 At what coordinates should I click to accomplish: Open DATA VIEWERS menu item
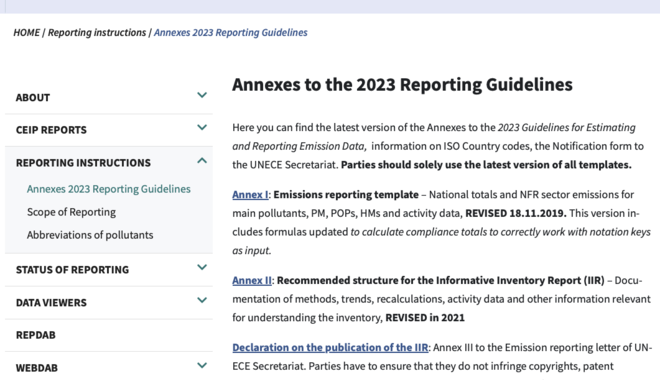click(x=51, y=303)
